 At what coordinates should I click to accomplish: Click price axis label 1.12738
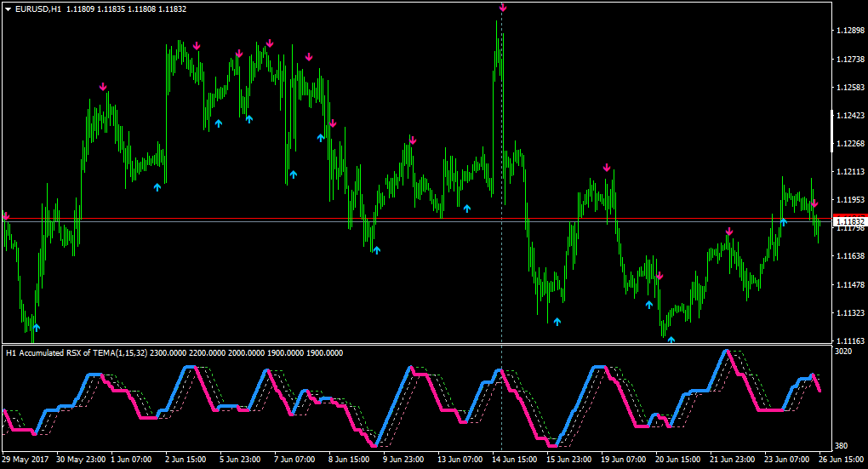click(850, 60)
